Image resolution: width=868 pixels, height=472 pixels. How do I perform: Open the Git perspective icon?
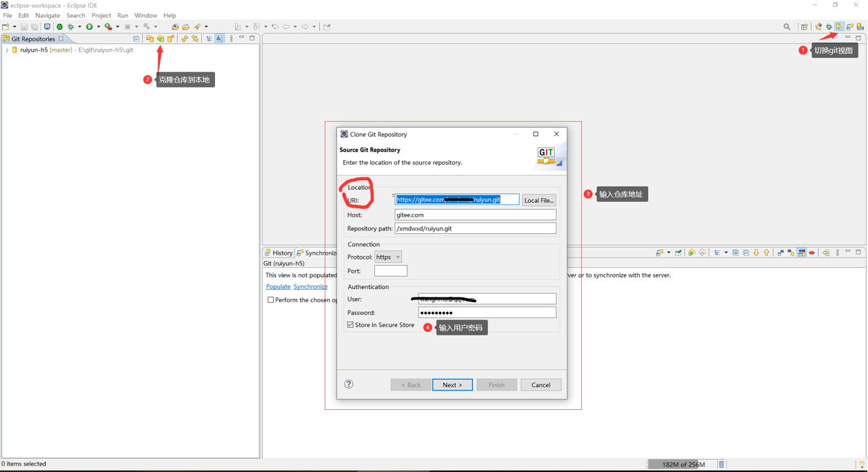(839, 26)
